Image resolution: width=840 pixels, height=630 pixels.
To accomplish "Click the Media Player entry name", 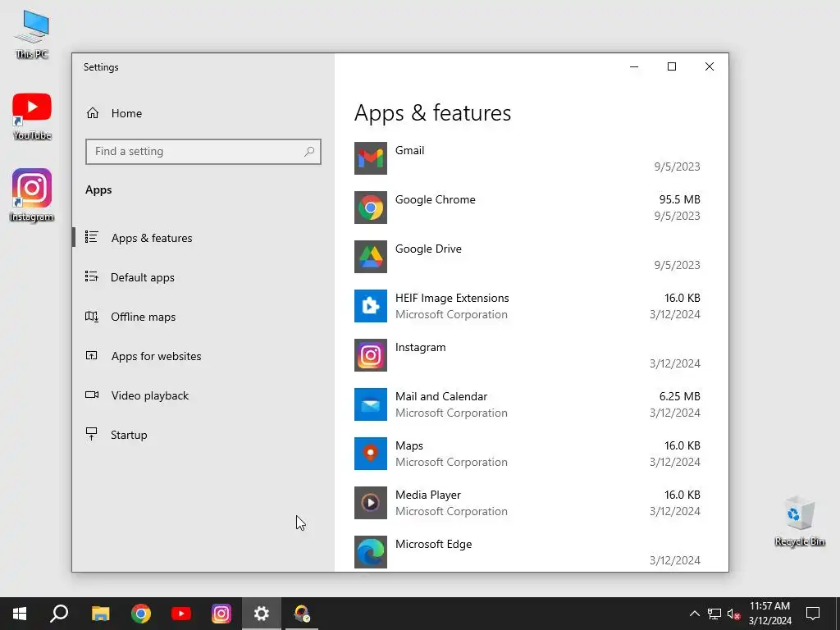I will [x=428, y=495].
